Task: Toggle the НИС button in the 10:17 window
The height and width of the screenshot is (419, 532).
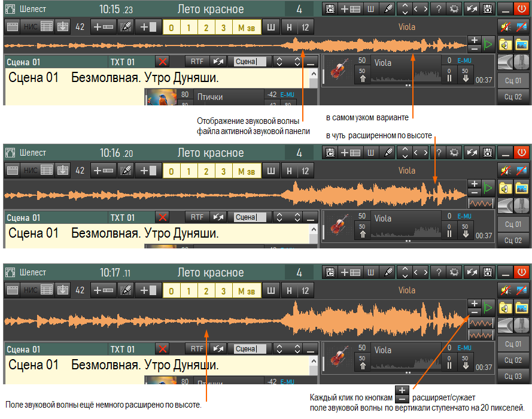Action: click(31, 290)
